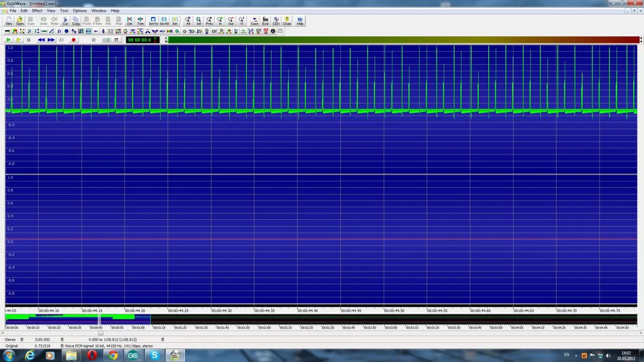Open the Cues toolbar icon

[254, 21]
